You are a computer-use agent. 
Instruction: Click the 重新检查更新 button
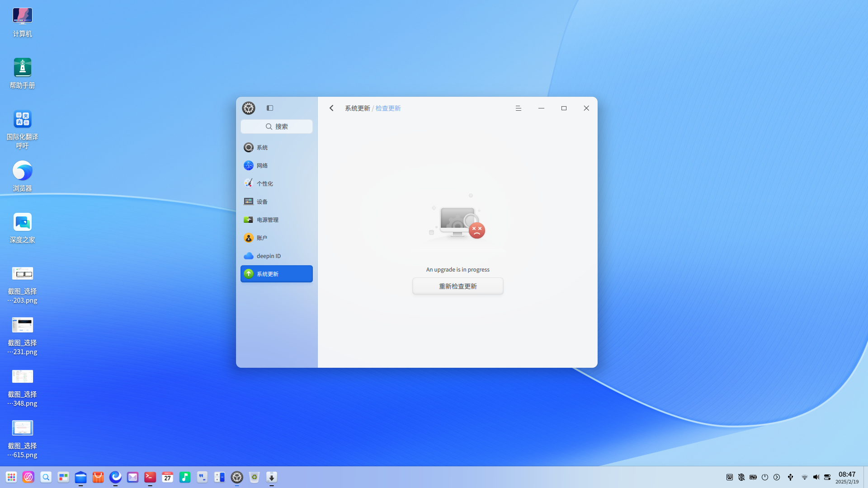[x=458, y=286]
